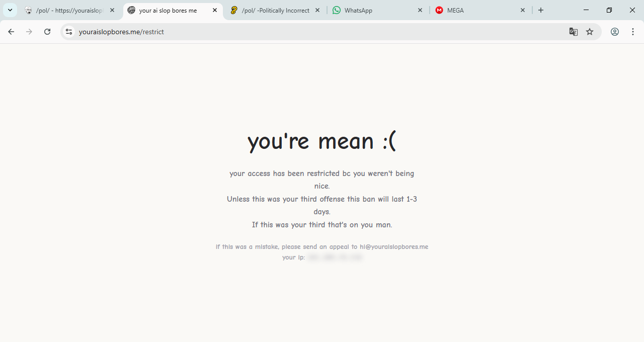This screenshot has height=342, width=644.
Task: Click the first /pol/ tab favicon
Action: click(x=29, y=10)
